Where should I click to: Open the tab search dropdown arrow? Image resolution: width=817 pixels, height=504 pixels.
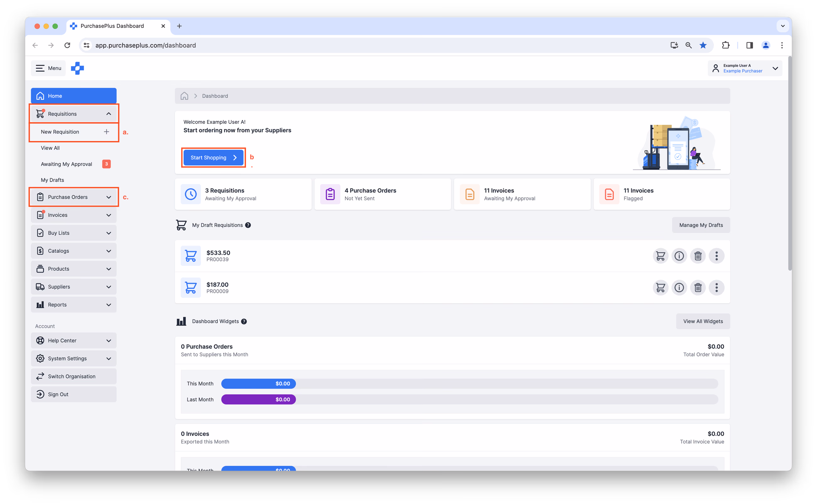click(782, 26)
